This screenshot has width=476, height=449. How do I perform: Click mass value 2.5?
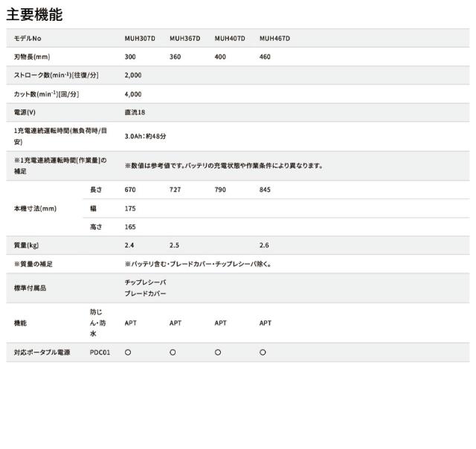tap(174, 245)
